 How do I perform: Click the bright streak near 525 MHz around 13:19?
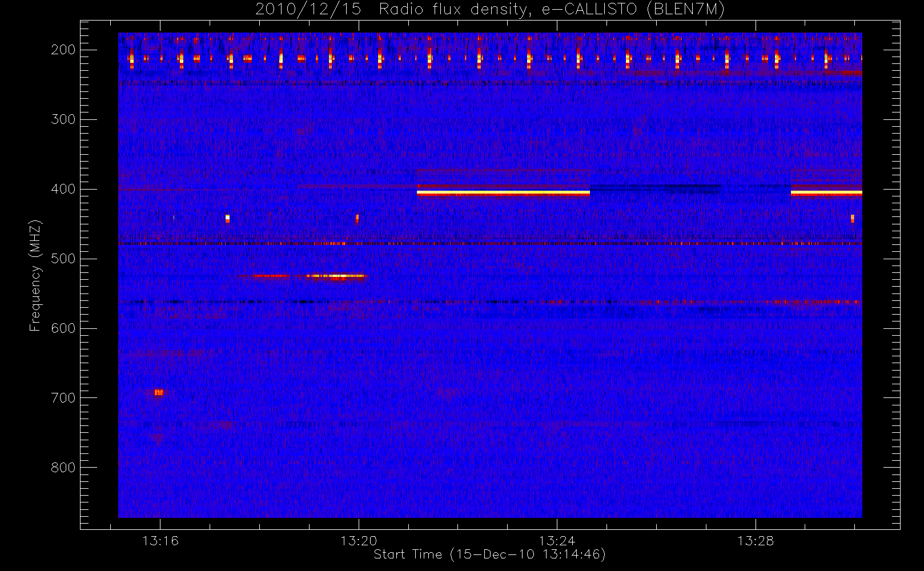335,276
